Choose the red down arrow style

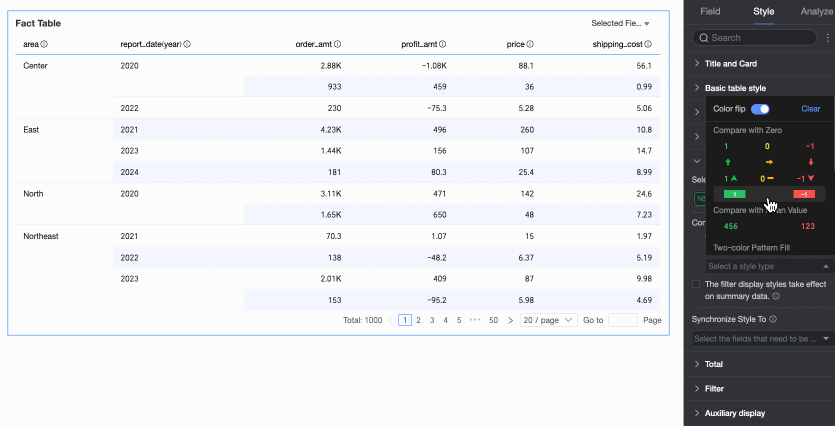coord(811,162)
